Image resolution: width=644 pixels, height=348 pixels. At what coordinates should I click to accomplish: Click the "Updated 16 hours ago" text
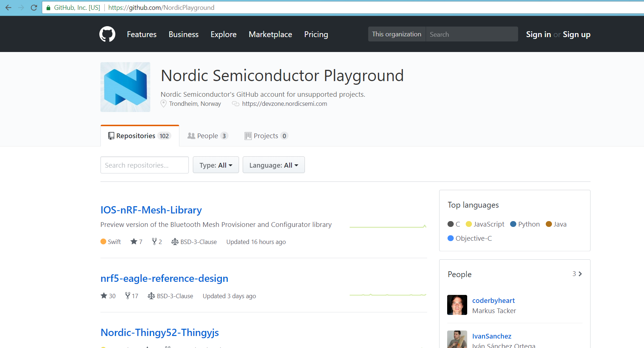(x=256, y=242)
